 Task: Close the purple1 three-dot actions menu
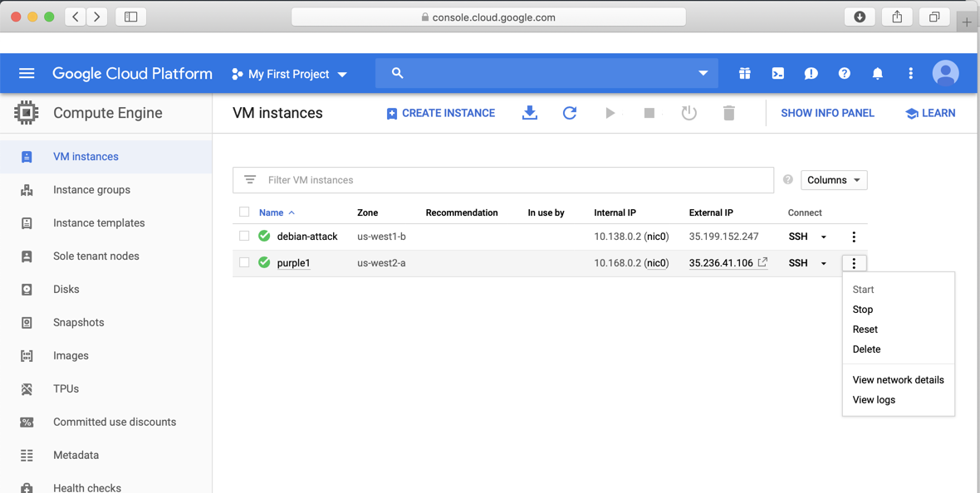(x=854, y=263)
